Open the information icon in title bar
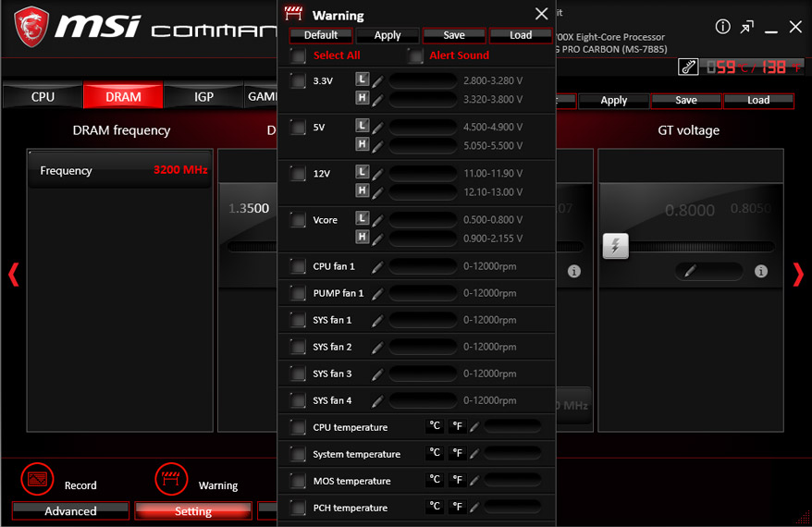This screenshot has width=812, height=527. [722, 27]
